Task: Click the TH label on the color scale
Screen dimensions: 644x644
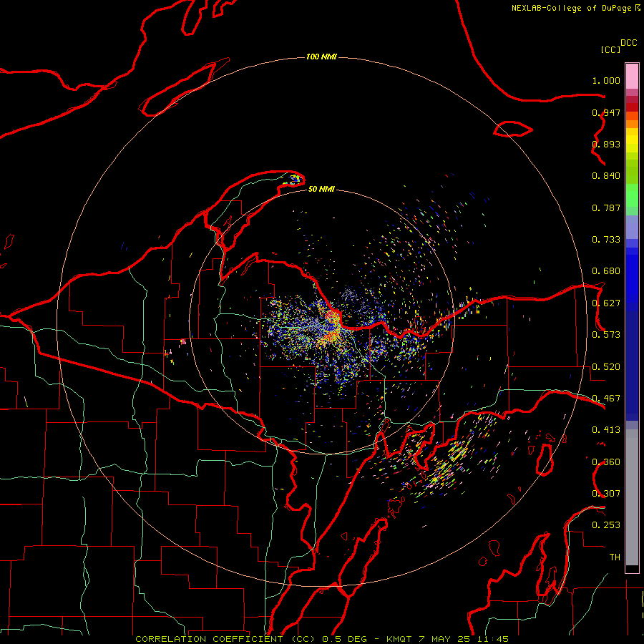Action: [615, 557]
